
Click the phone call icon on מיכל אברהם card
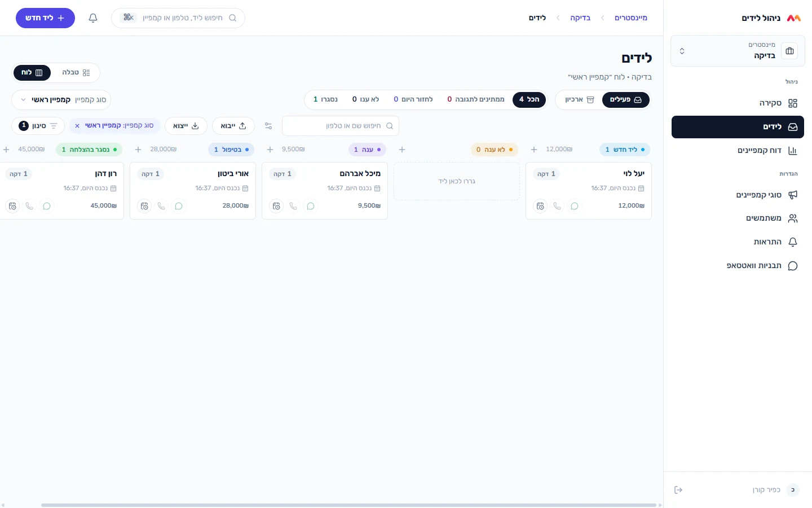(293, 206)
